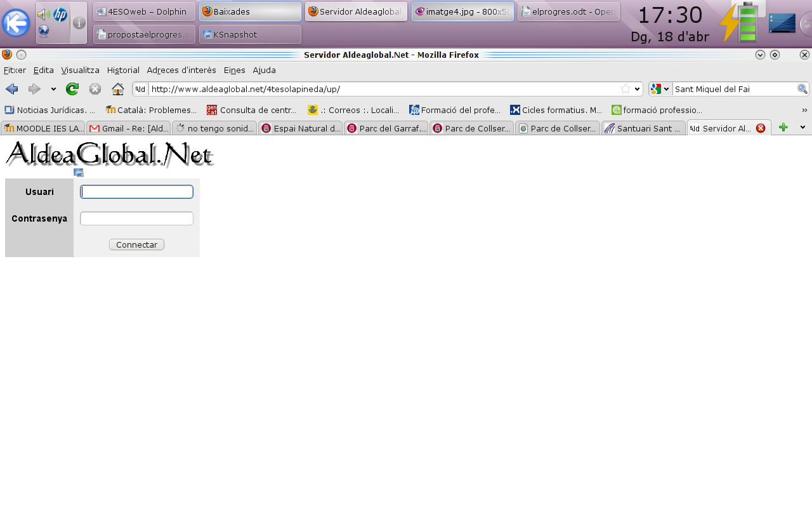Click the network globe tray icon

[x=44, y=31]
